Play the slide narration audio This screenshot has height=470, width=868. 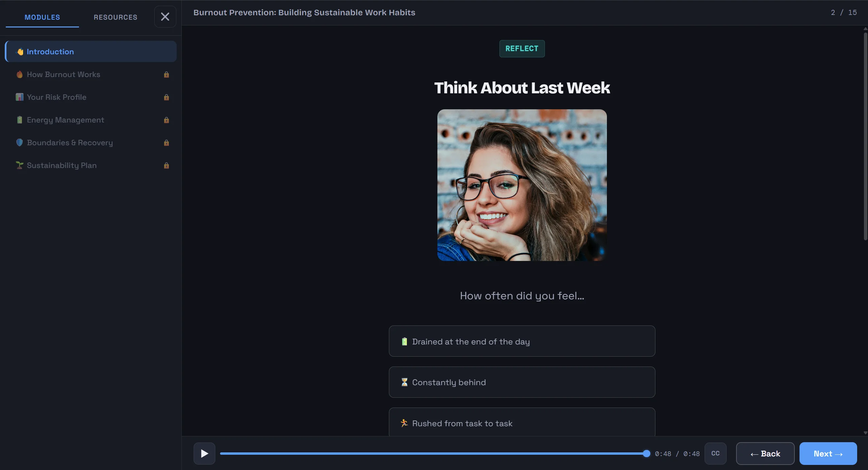(204, 453)
